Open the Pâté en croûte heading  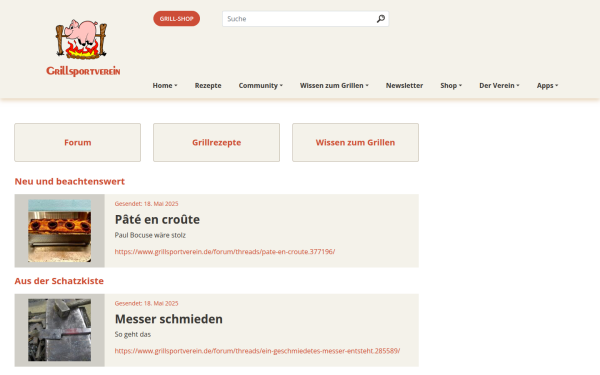click(157, 220)
